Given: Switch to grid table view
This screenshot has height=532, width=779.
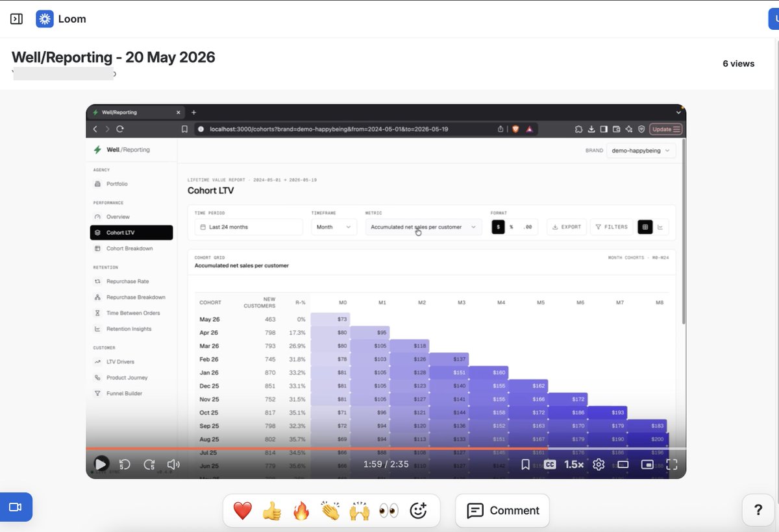Looking at the screenshot, I should point(645,227).
